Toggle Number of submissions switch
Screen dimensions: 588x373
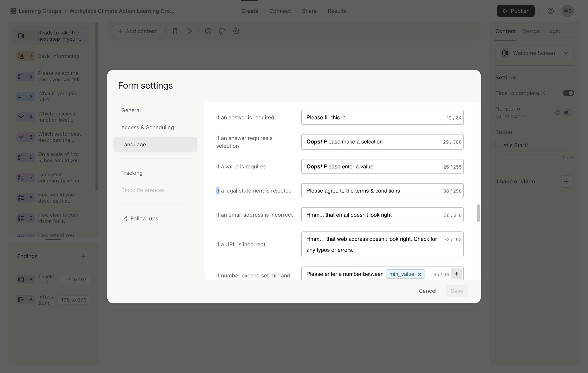coord(568,113)
